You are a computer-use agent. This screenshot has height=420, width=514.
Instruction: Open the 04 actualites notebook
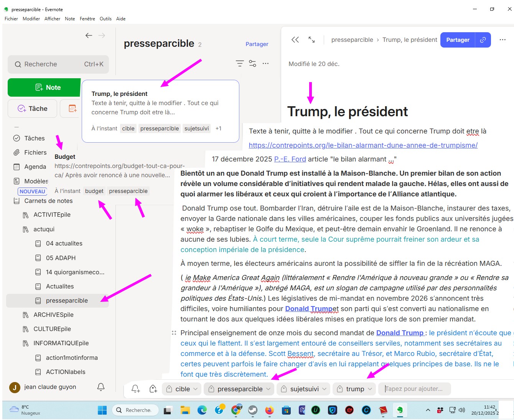pos(64,244)
